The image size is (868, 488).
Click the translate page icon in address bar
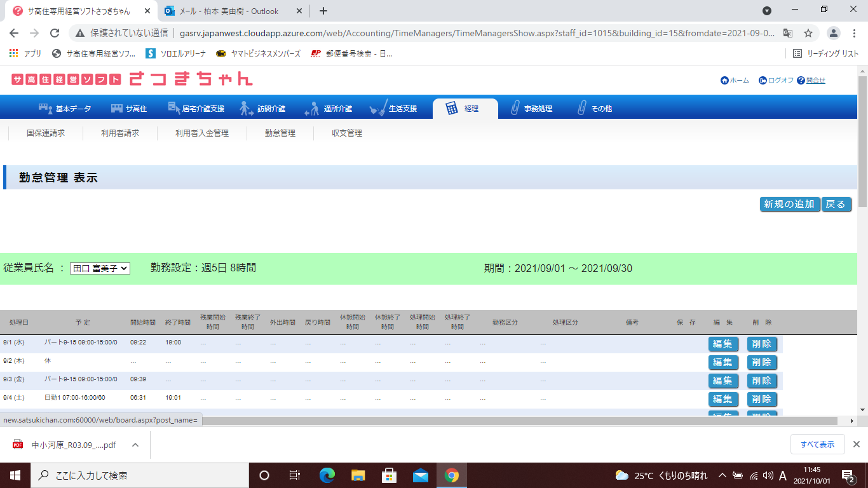point(788,33)
